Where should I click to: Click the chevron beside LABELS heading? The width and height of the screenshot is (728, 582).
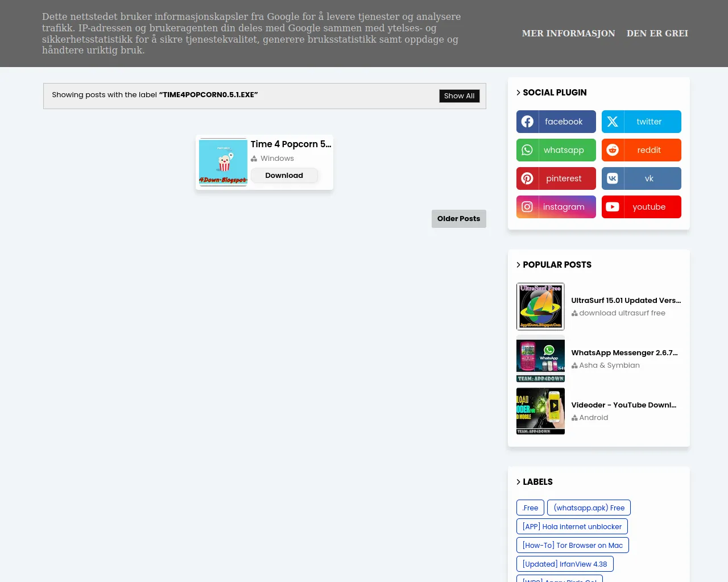coord(518,482)
